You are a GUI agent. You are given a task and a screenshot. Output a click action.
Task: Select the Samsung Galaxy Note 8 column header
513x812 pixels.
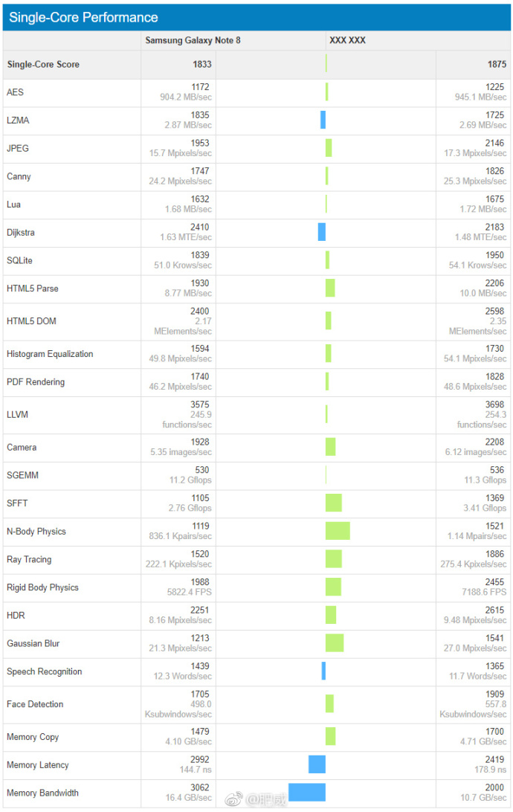(x=193, y=40)
